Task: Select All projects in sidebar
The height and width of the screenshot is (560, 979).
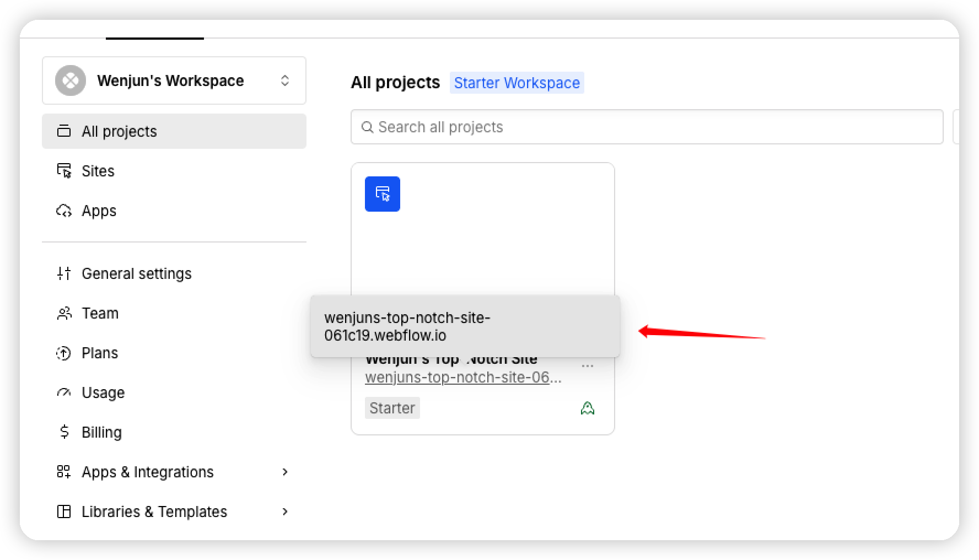Action: 174,131
